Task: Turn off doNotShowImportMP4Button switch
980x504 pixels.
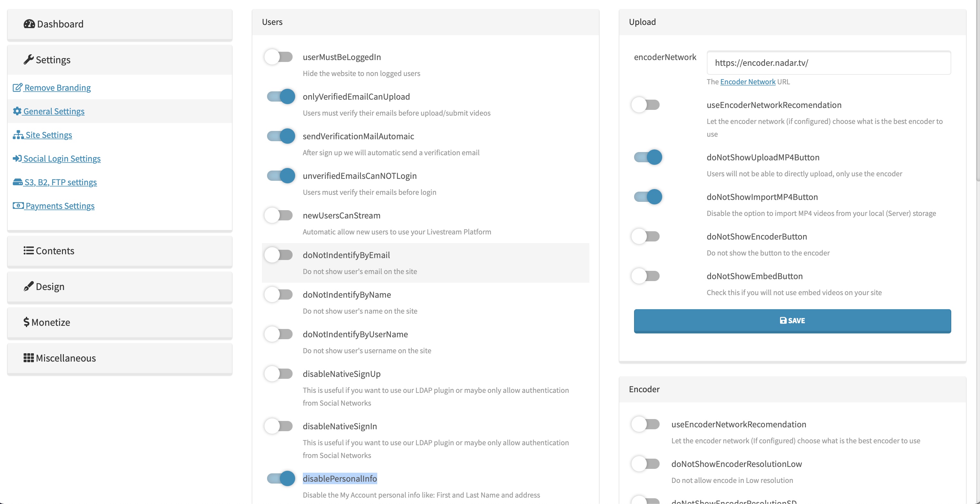Action: coord(648,197)
